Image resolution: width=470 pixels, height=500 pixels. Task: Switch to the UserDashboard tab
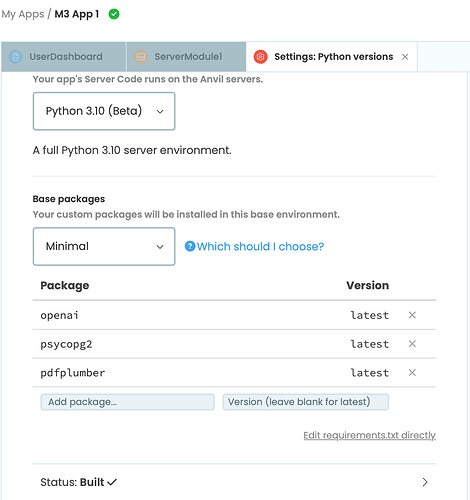coord(64,57)
